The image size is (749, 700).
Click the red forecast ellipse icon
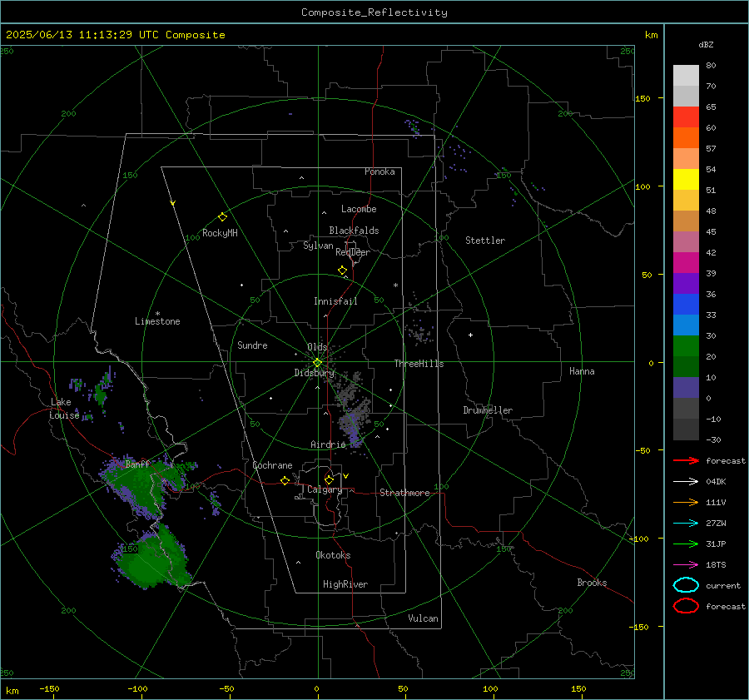pyautogui.click(x=686, y=606)
